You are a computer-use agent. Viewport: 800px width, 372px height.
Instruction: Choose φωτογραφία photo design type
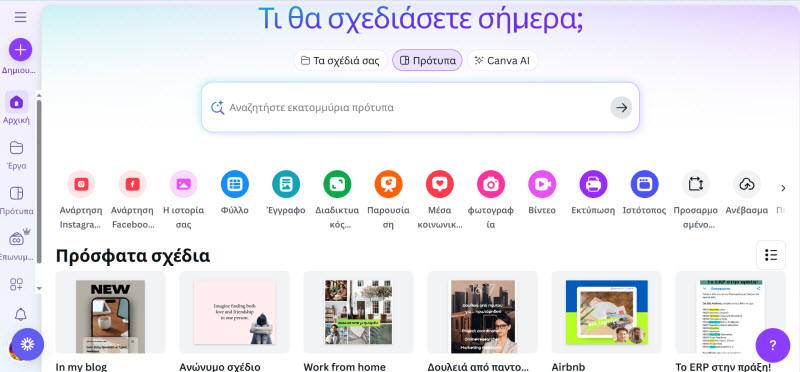pyautogui.click(x=490, y=200)
